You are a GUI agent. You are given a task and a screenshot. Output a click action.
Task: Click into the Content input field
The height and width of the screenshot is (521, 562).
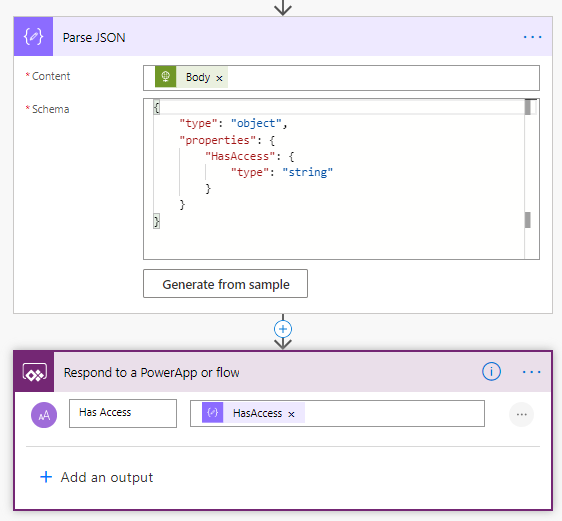pyautogui.click(x=341, y=78)
